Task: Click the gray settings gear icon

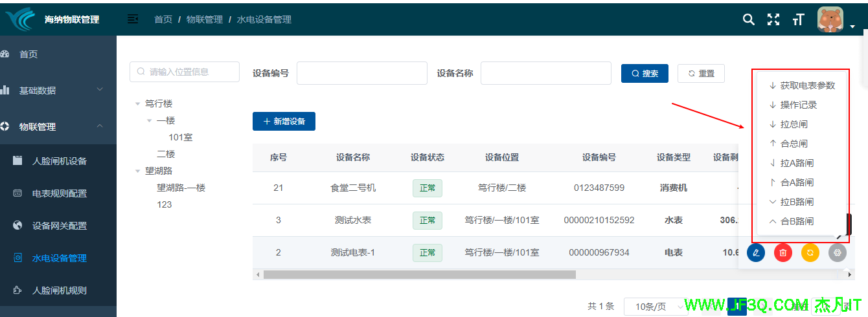Action: coord(838,253)
